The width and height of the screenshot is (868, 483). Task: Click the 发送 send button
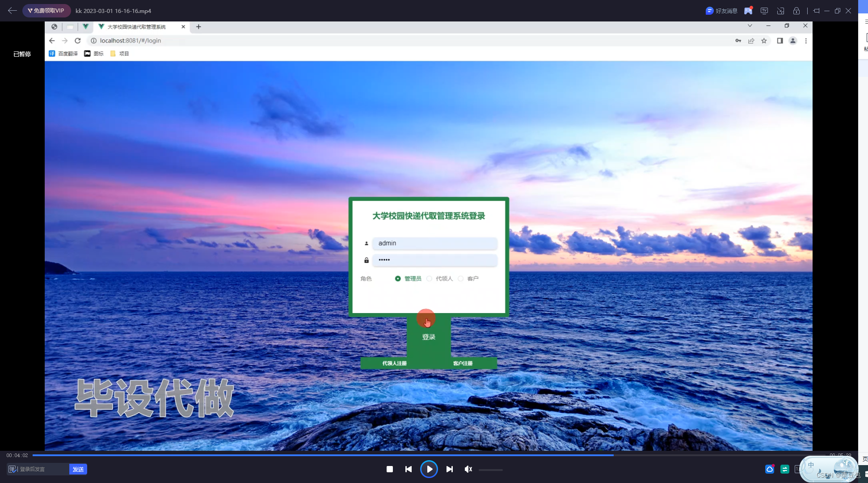pyautogui.click(x=78, y=469)
